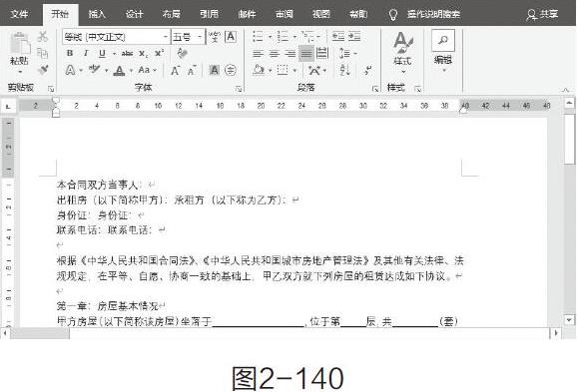Toggle strikethrough (abc) formatting
Image resolution: width=577 pixels, height=392 pixels.
[x=127, y=54]
